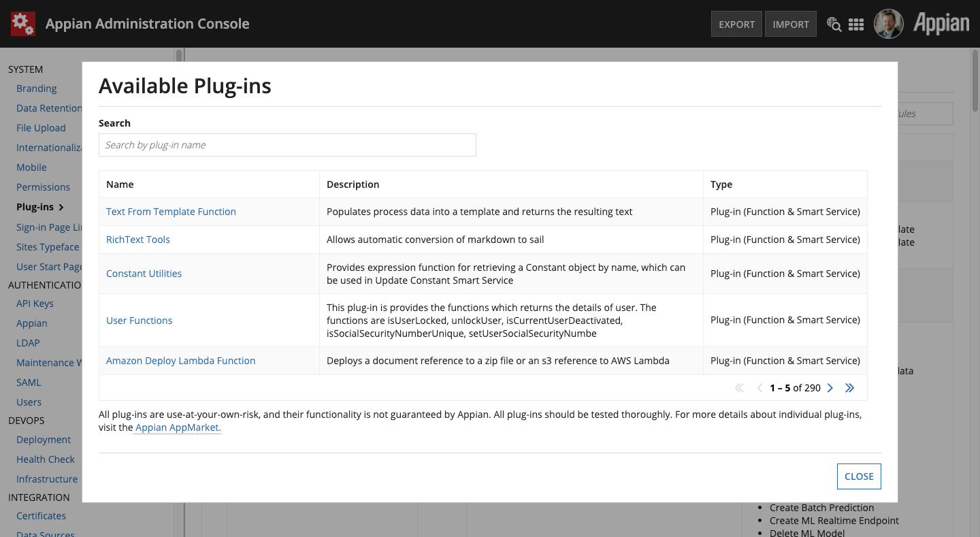Open the apps grid navigation icon
980x537 pixels.
[856, 24]
